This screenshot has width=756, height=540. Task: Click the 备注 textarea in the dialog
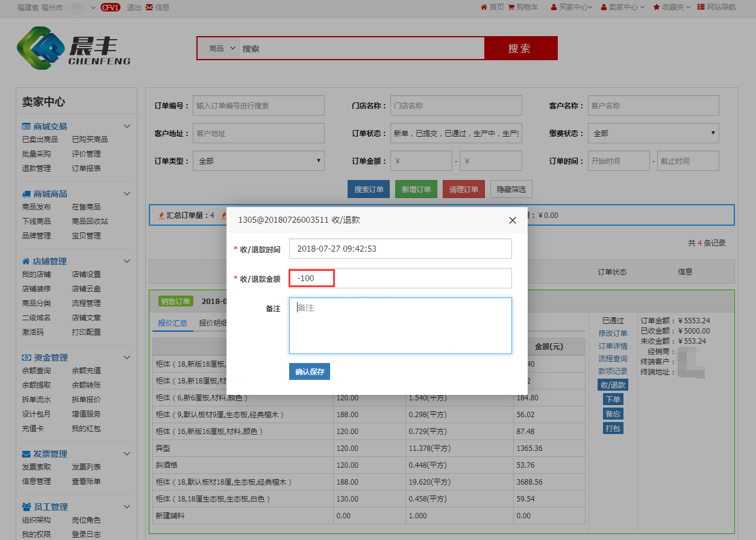(400, 325)
